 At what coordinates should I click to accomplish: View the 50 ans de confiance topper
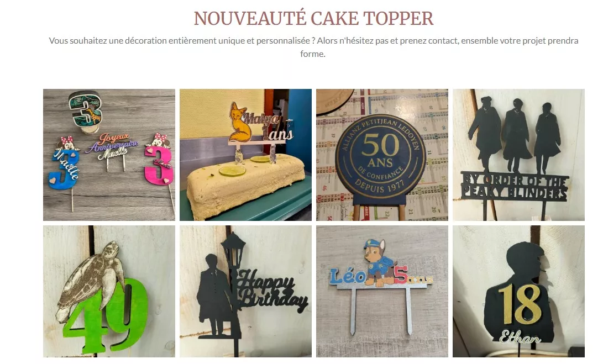(x=382, y=155)
